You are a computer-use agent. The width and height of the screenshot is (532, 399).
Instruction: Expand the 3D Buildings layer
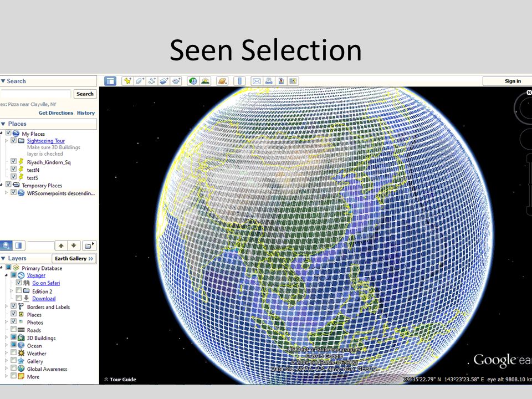pyautogui.click(x=6, y=337)
